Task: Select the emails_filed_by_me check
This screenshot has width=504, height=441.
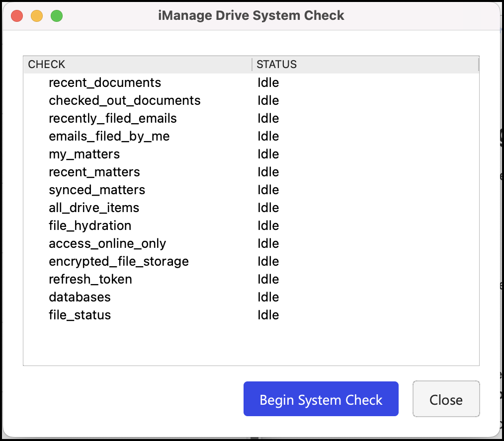Action: pos(109,136)
